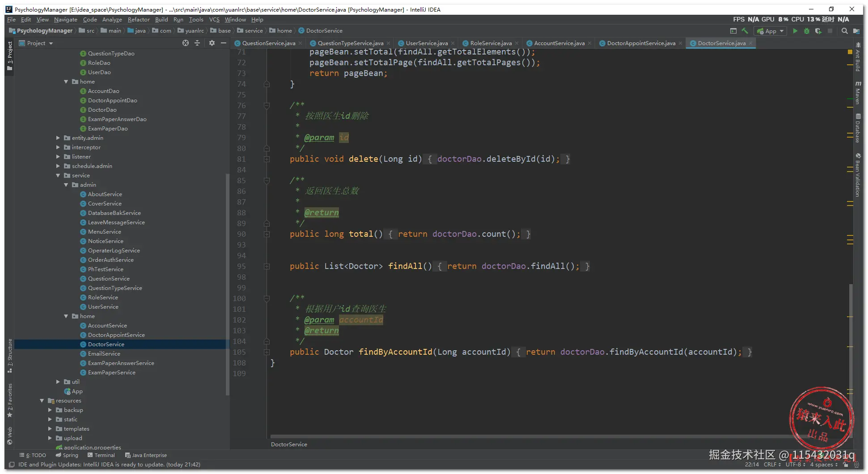Open the VCS menu
This screenshot has width=868, height=474.
coord(214,20)
